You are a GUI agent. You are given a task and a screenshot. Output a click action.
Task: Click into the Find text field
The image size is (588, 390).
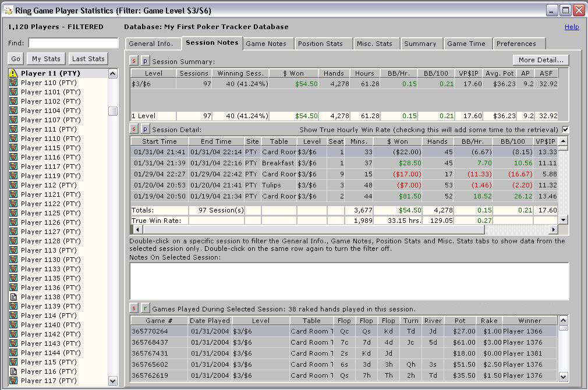(x=73, y=43)
